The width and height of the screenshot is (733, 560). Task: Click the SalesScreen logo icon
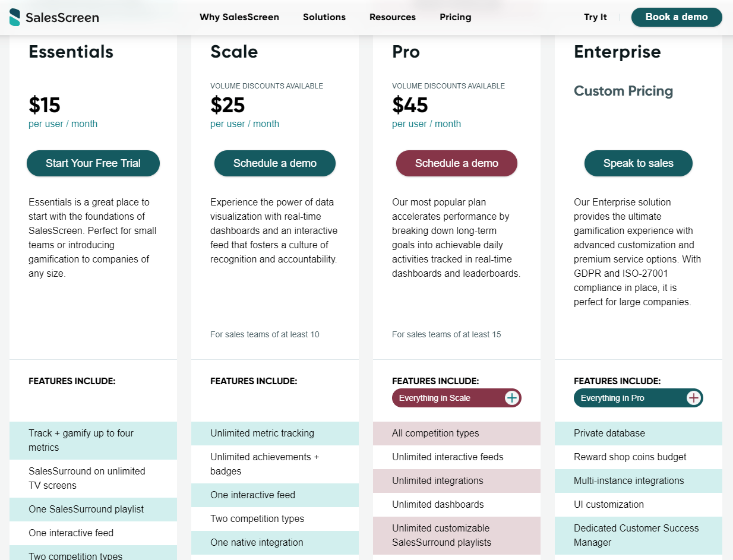click(x=15, y=17)
